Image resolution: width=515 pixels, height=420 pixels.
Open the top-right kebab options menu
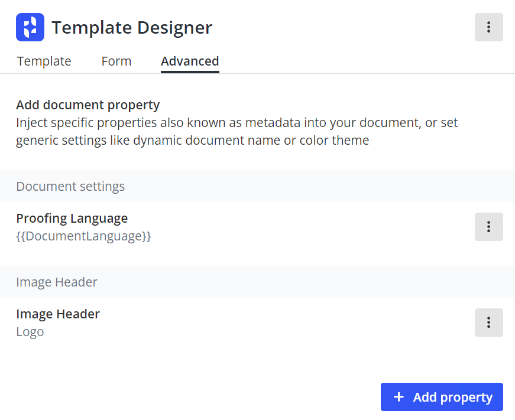click(488, 27)
